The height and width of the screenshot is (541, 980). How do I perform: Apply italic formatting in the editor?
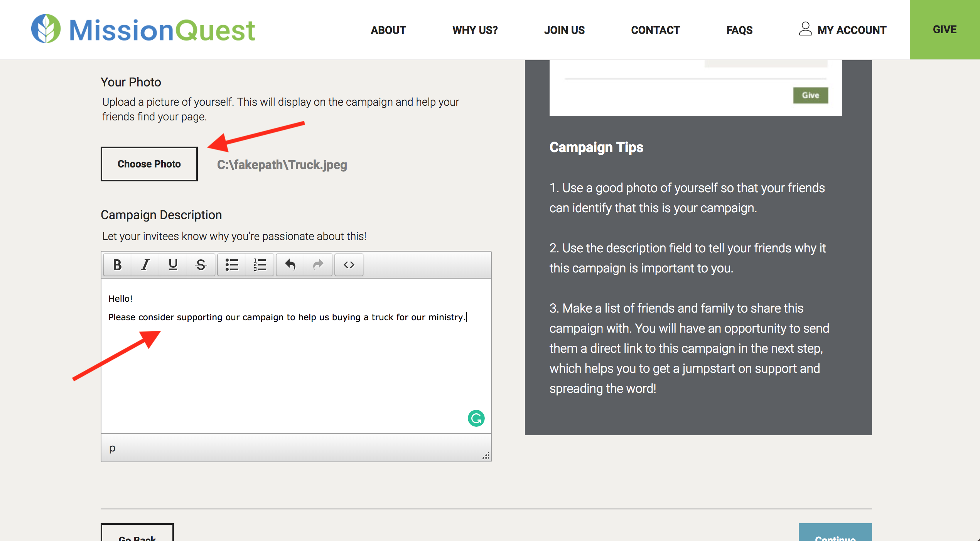coord(145,265)
